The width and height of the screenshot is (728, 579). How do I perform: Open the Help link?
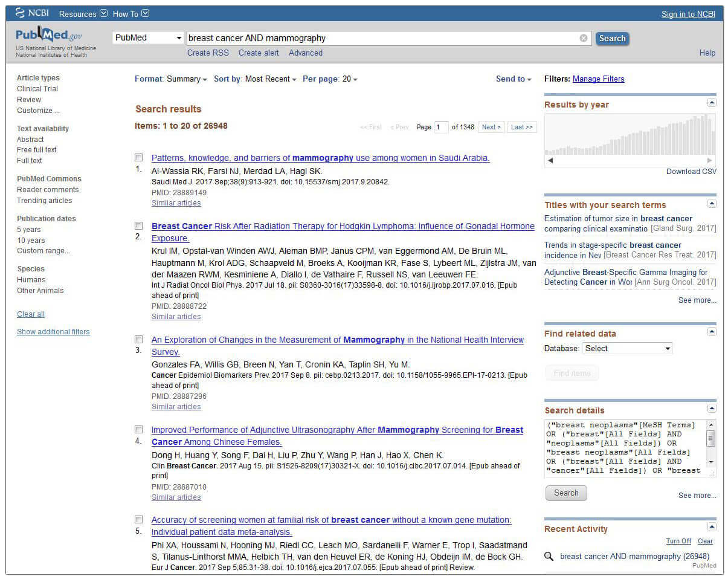707,53
